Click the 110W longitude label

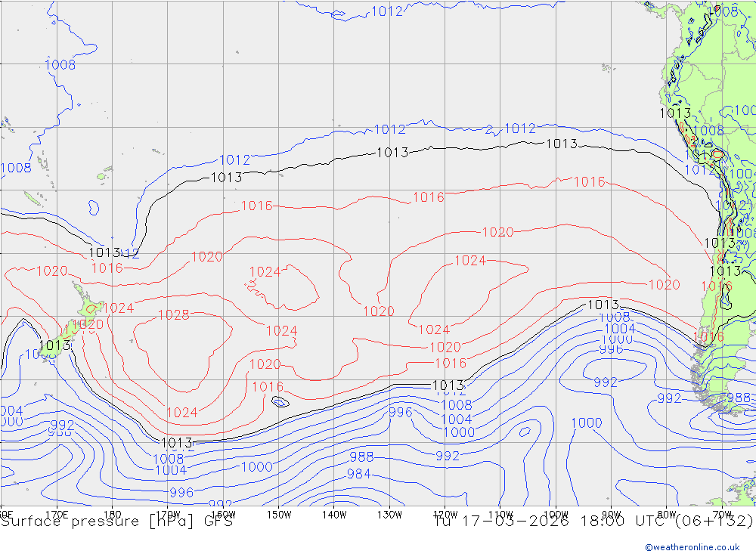500,515
